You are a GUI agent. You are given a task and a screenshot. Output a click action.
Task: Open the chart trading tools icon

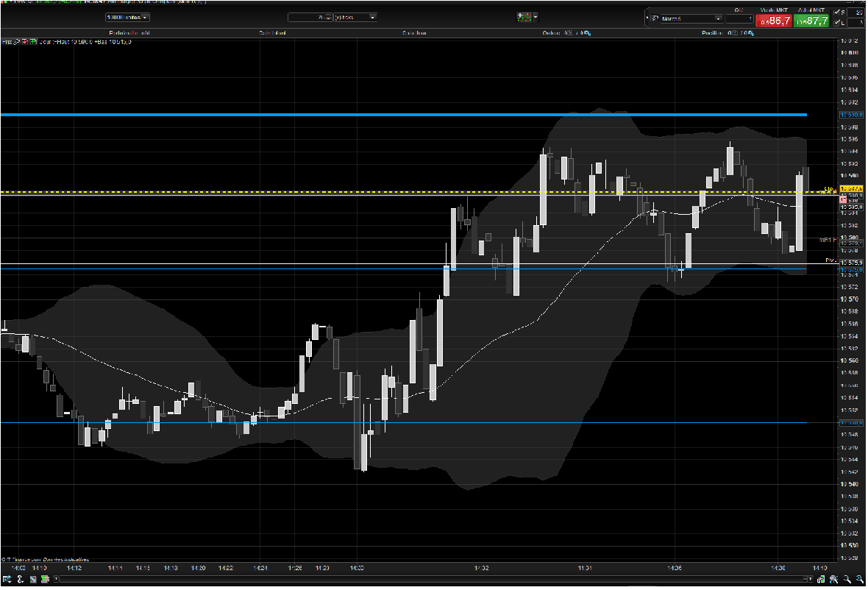(x=523, y=17)
